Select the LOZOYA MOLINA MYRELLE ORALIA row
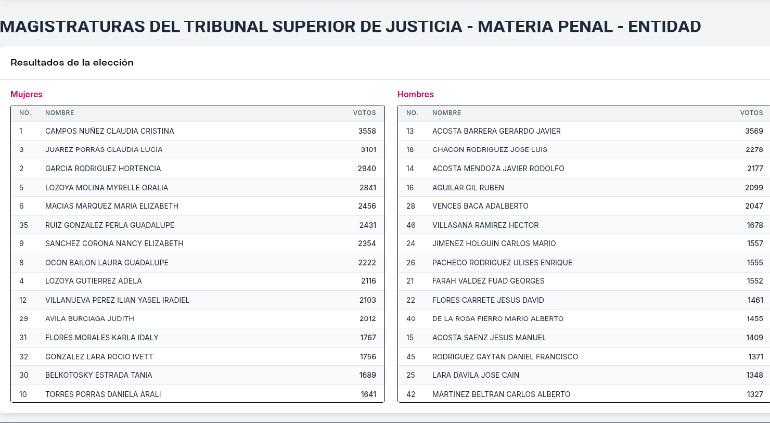770x423 pixels. (x=197, y=187)
